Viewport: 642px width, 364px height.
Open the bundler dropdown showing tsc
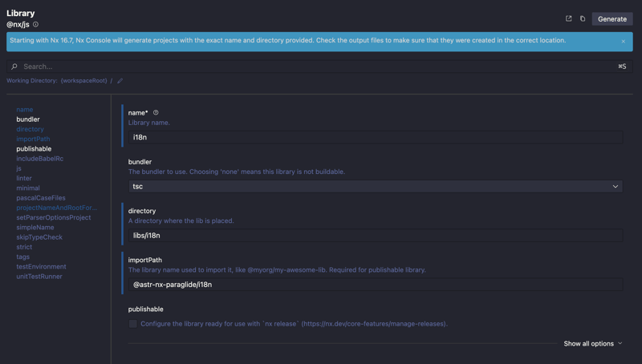376,187
